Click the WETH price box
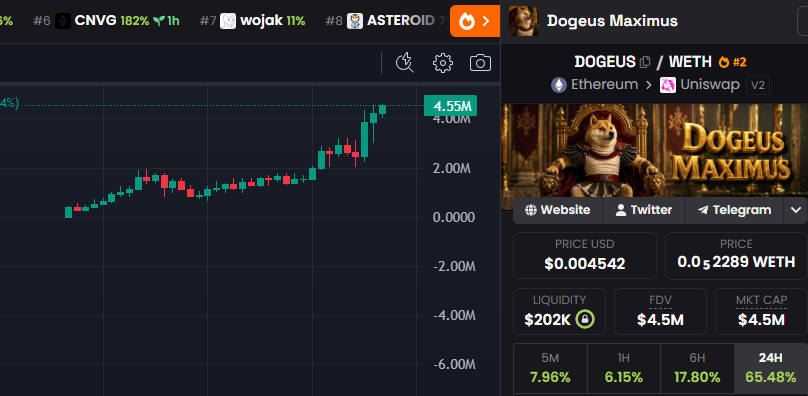 [736, 256]
